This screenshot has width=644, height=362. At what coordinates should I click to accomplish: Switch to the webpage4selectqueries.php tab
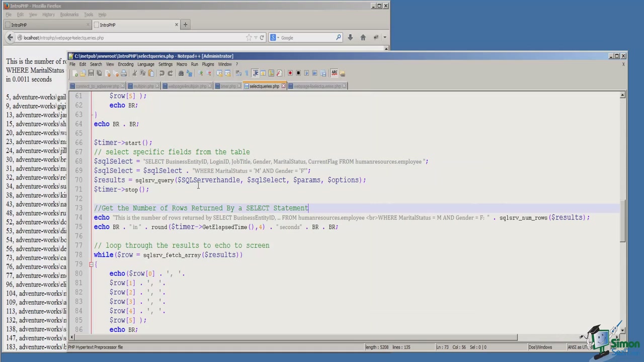(317, 86)
